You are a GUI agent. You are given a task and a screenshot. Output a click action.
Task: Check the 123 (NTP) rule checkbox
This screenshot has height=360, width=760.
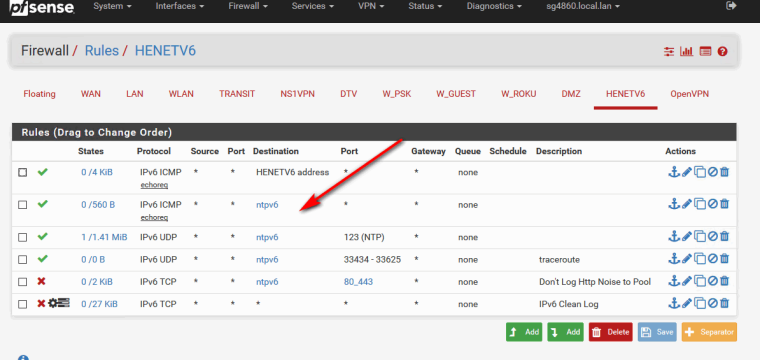22,237
